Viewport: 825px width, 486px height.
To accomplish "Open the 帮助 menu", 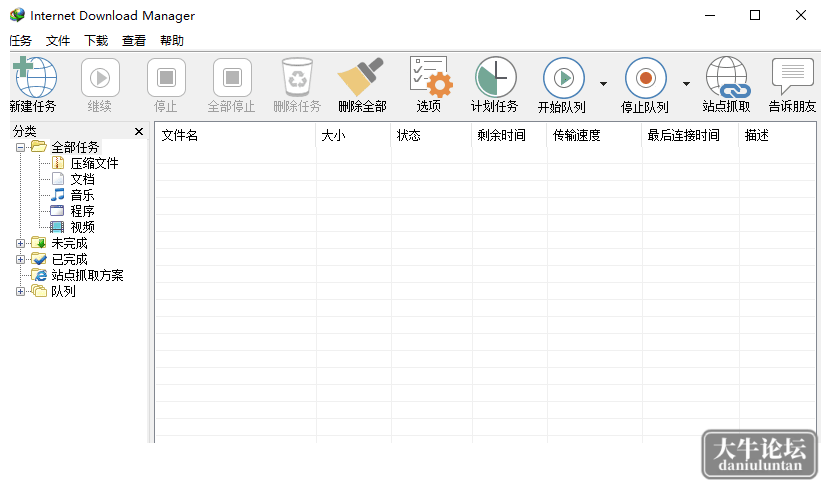I will pyautogui.click(x=172, y=40).
